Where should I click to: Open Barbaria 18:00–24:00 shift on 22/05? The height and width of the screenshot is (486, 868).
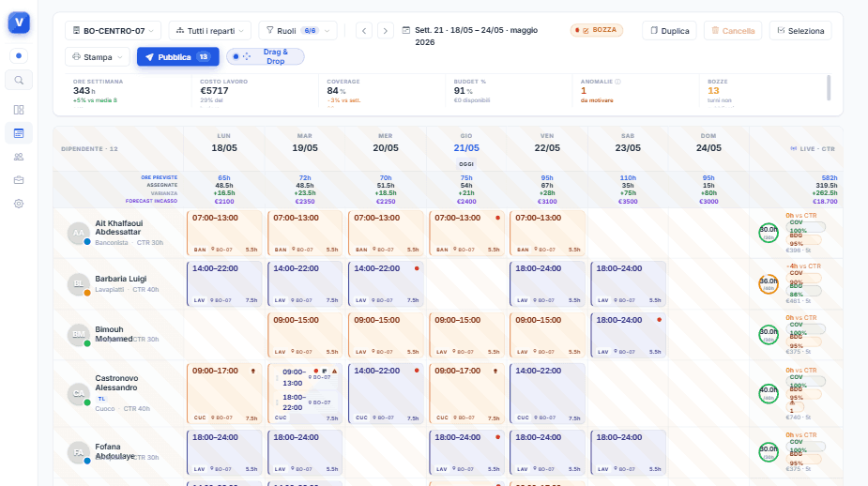point(547,284)
